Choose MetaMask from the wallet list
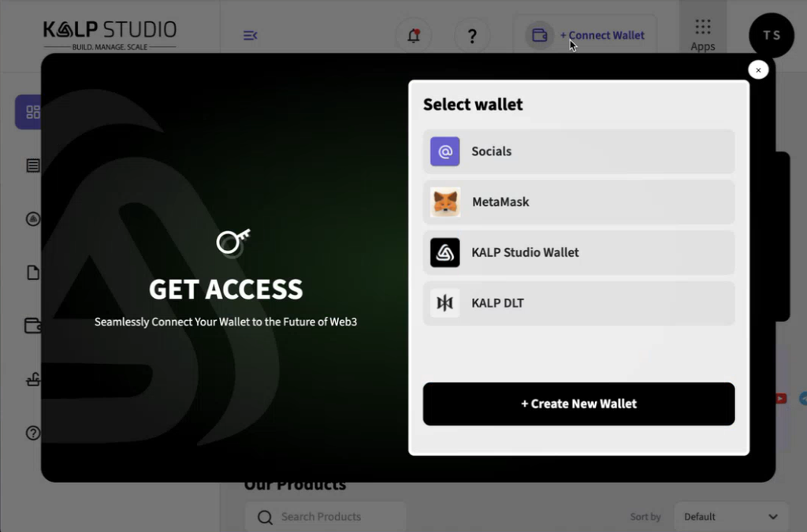This screenshot has width=807, height=532. (578, 202)
